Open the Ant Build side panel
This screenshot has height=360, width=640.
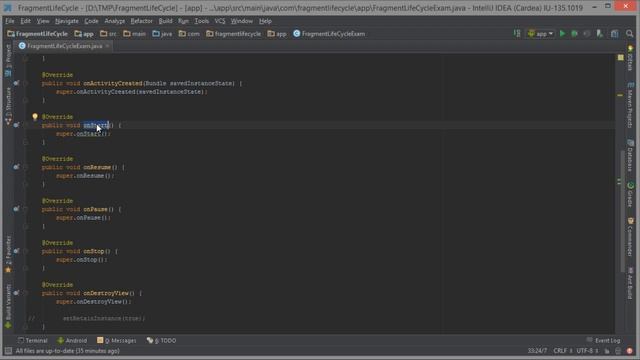click(x=630, y=283)
